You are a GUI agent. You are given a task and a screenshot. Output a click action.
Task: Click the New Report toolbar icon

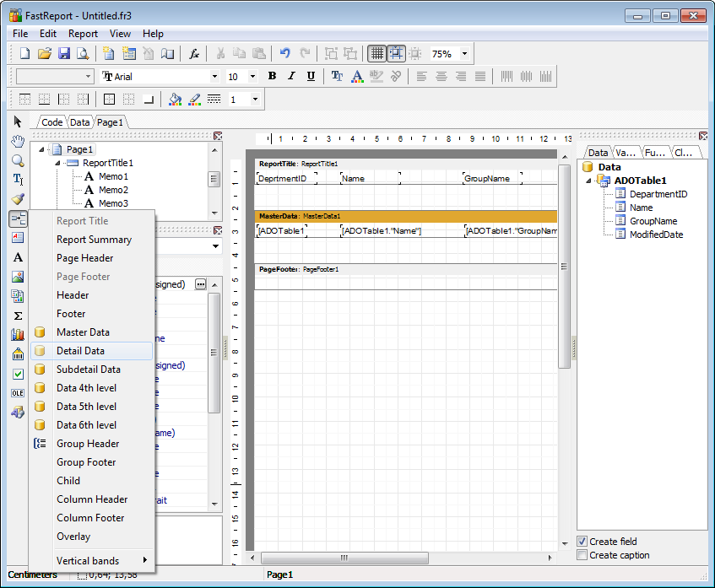[24, 54]
